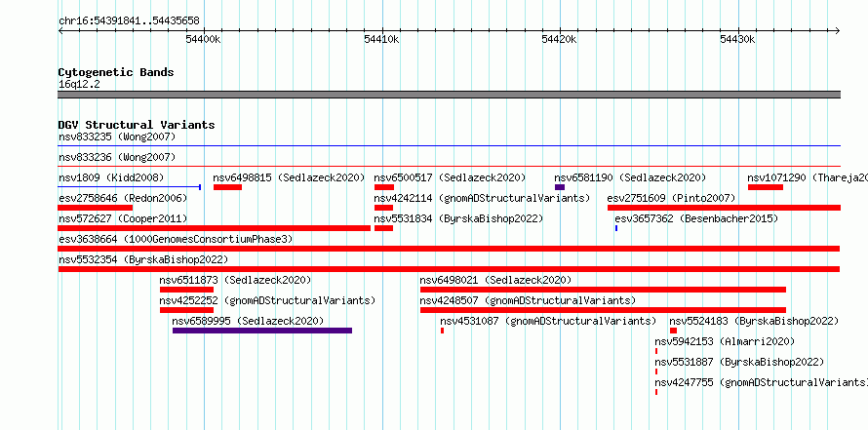Click the red bar under nsv5532354
This screenshot has height=430, width=868.
point(449,269)
